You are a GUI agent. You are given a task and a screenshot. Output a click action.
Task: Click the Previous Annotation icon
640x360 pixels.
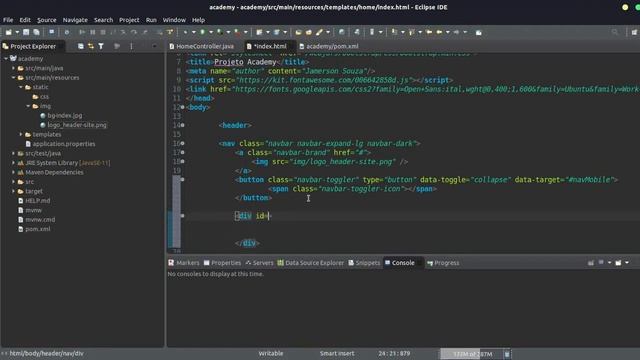pyautogui.click(x=411, y=32)
